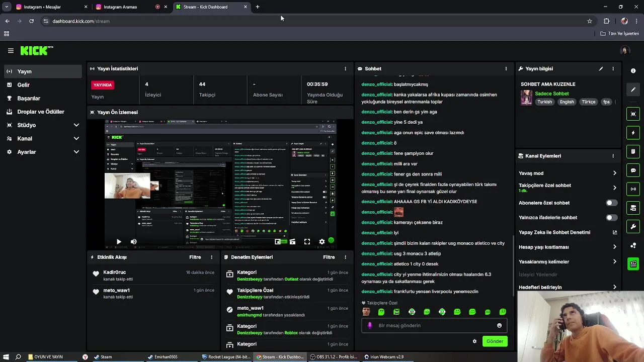Open the info icon in the right sidebar

[x=633, y=71]
